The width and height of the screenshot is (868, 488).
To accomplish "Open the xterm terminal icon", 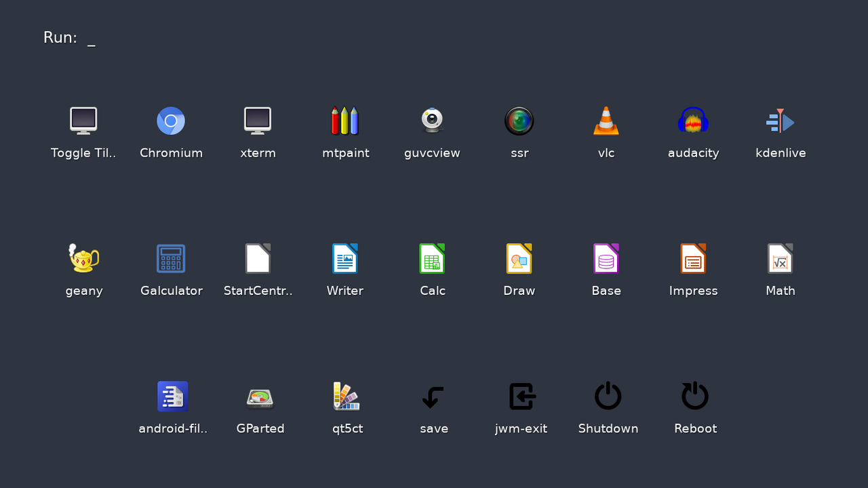I will (258, 121).
